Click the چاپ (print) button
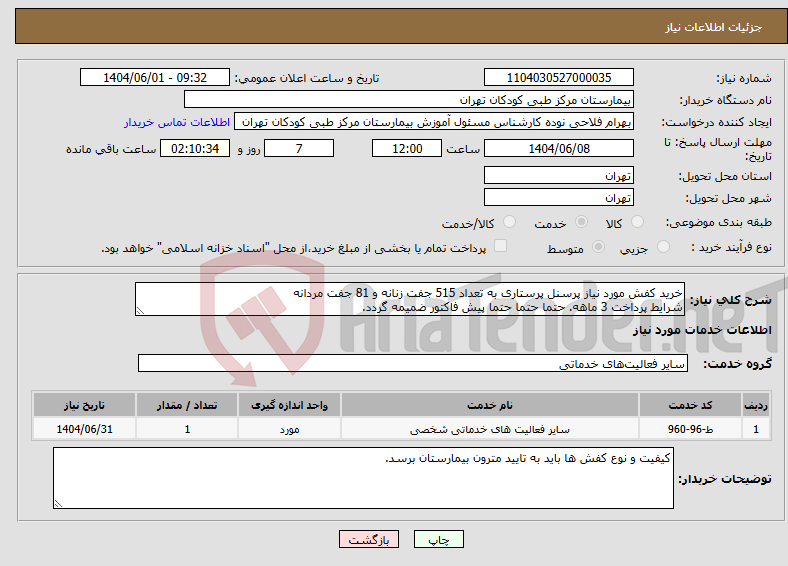This screenshot has height=566, width=788. coord(438,539)
